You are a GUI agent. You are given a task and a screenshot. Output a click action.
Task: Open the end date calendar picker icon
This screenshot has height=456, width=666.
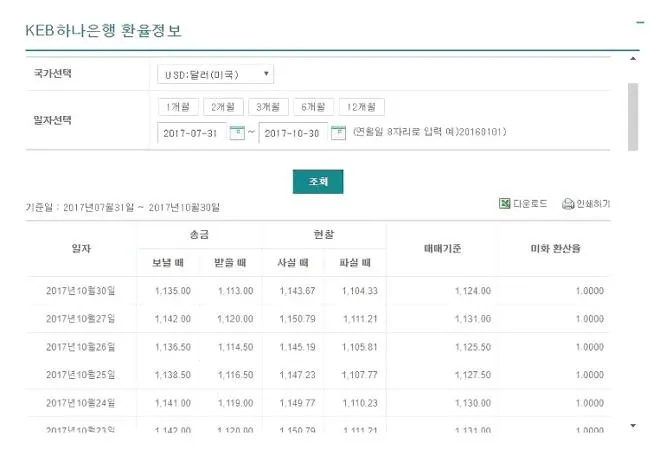(338, 133)
